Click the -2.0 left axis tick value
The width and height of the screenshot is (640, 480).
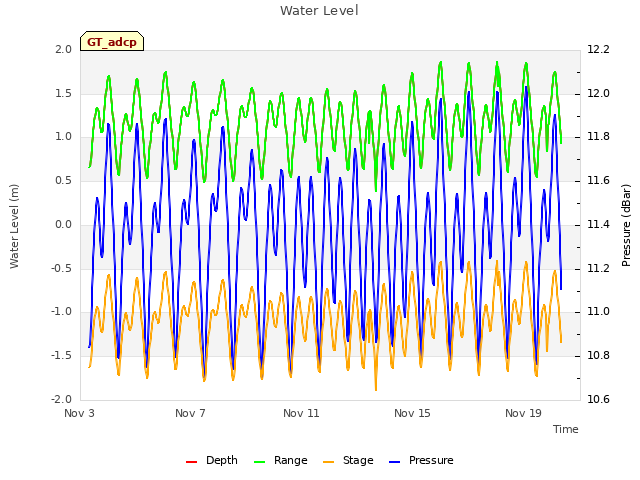pos(61,399)
